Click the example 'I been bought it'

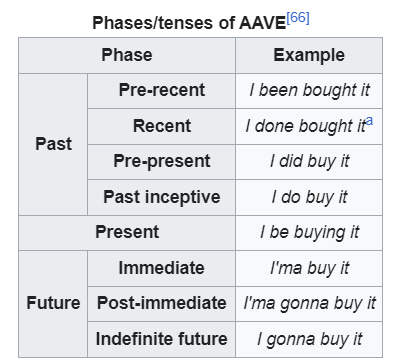pyautogui.click(x=310, y=91)
